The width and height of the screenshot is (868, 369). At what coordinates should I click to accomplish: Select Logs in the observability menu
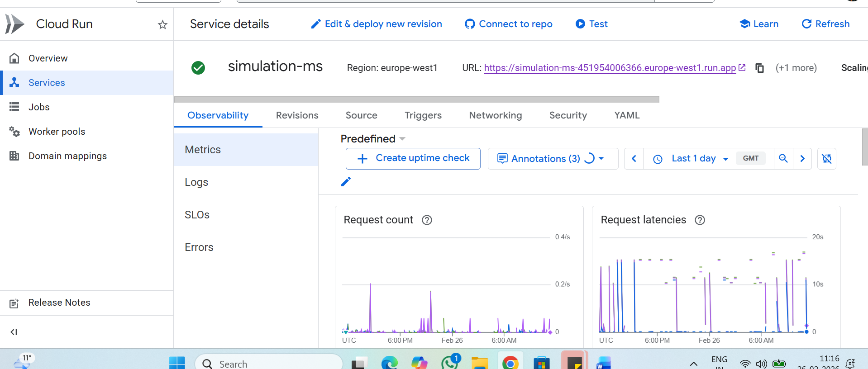(246, 182)
